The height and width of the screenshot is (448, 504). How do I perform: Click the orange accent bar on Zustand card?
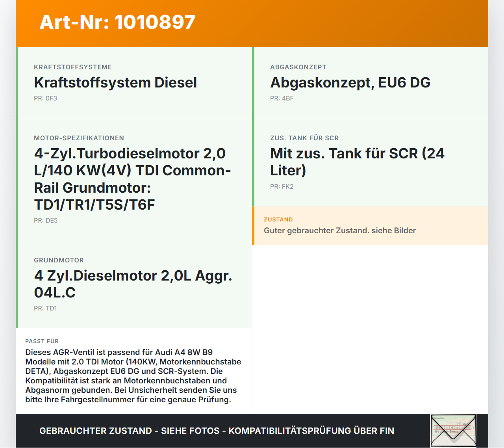(253, 225)
